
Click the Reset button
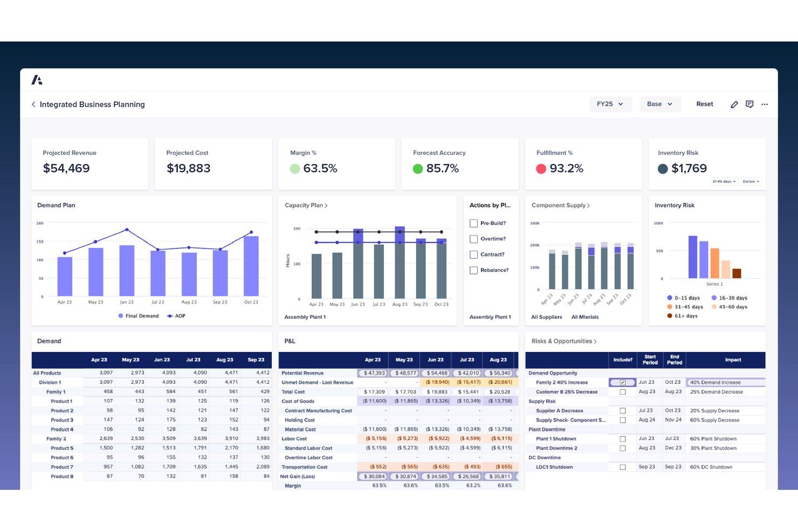click(705, 104)
